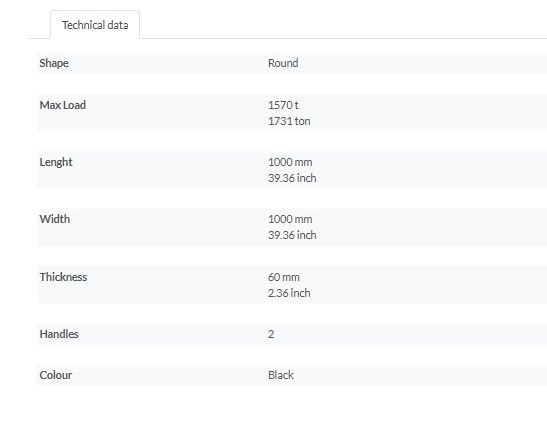
Task: Open the Technical data tab
Action: (95, 25)
